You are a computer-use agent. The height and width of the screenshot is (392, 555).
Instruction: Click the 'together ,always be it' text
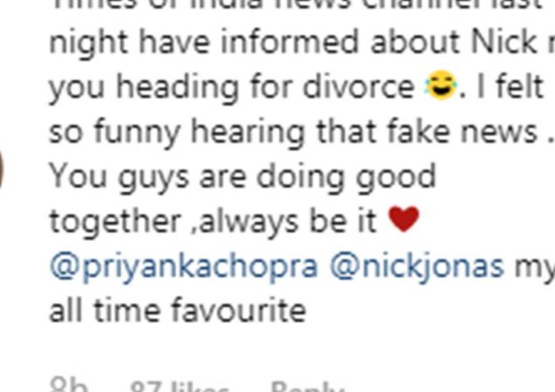click(x=213, y=221)
